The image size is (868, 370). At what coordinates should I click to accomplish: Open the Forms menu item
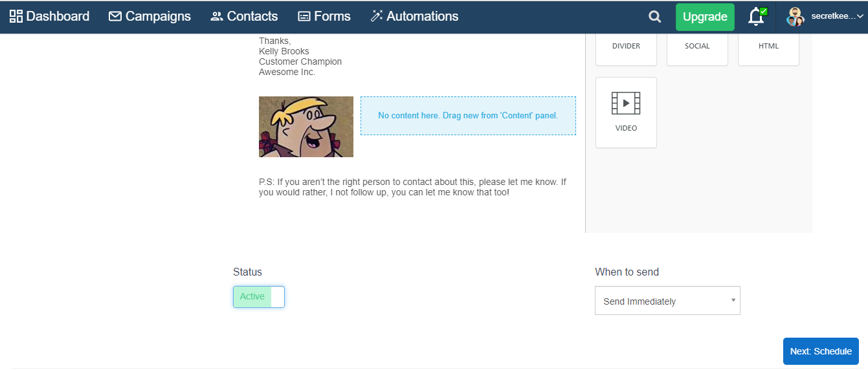[x=324, y=16]
